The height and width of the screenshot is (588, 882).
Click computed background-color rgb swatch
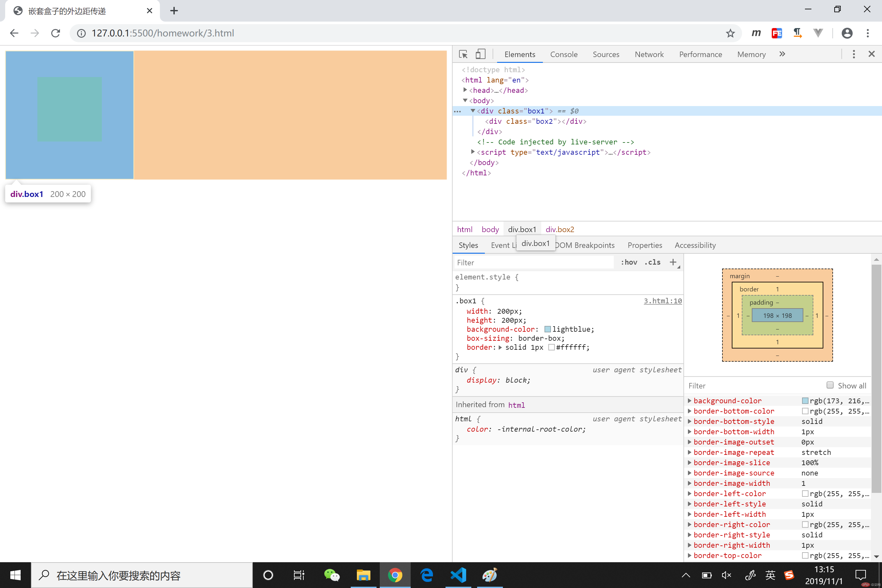(x=805, y=400)
